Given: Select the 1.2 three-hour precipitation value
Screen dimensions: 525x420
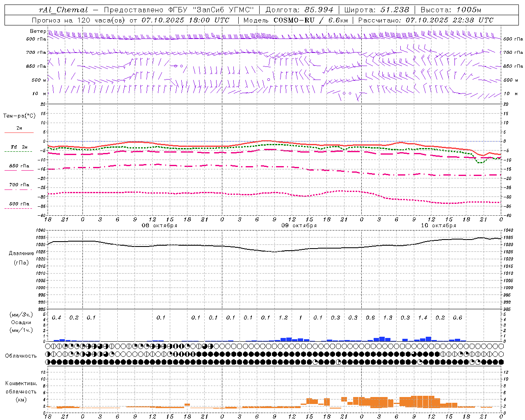Looking at the screenshot, I should click(x=283, y=318).
